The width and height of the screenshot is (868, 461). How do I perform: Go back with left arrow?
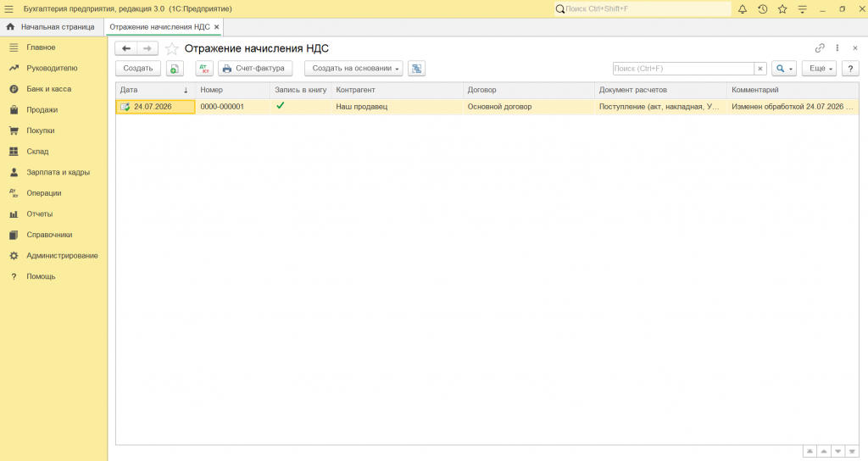[126, 48]
